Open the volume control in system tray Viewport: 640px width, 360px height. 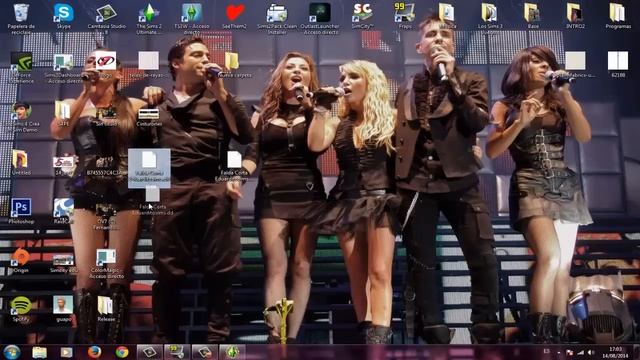[x=590, y=353]
